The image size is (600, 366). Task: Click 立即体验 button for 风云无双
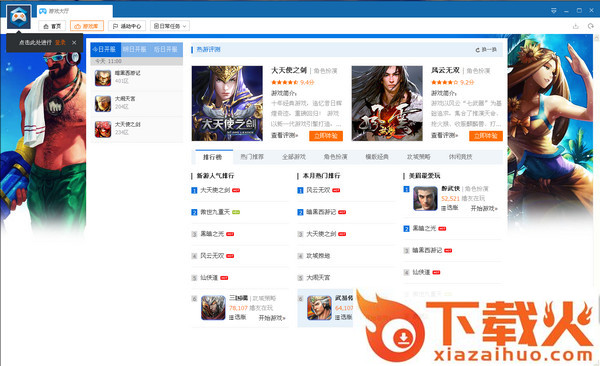pos(486,136)
